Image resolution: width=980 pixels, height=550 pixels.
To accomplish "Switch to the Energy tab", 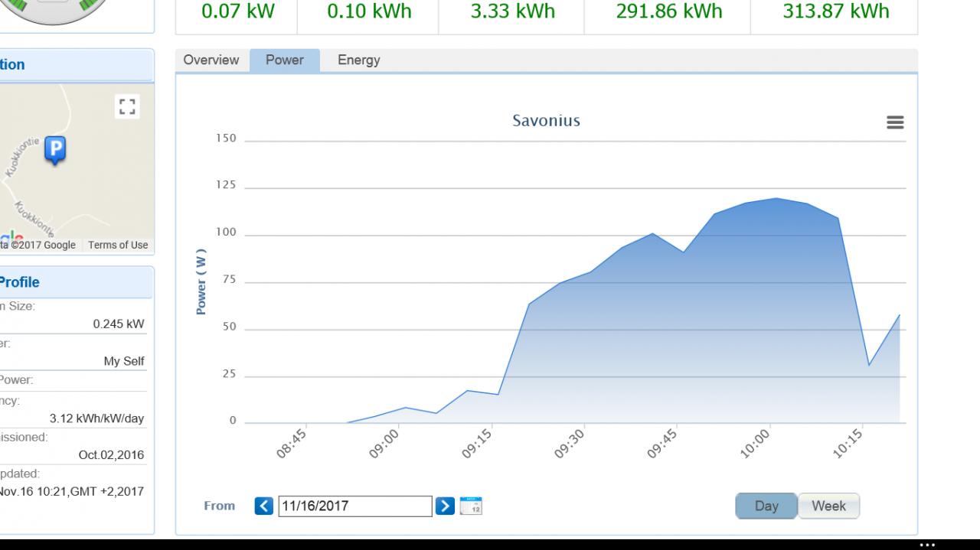I will pyautogui.click(x=359, y=60).
